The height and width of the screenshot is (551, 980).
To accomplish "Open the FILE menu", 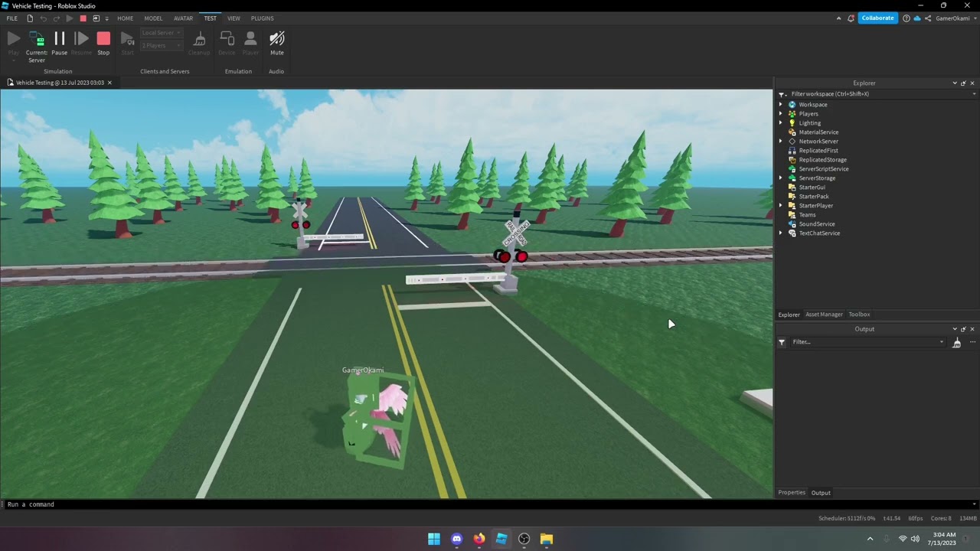I will 12,18.
